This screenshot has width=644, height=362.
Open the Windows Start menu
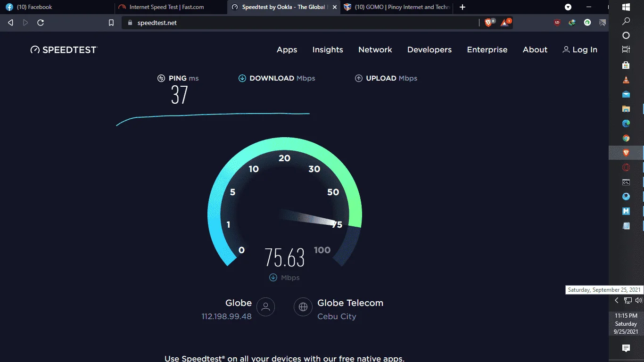click(626, 7)
